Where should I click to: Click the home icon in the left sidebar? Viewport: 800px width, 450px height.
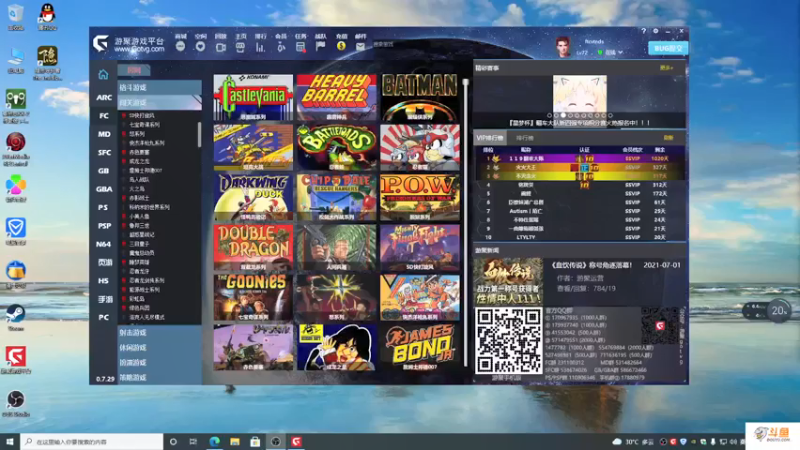pos(103,75)
